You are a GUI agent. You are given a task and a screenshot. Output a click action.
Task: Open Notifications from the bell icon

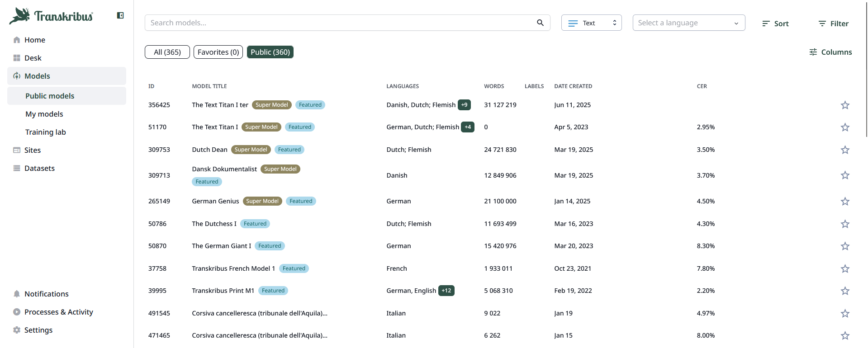[17, 294]
